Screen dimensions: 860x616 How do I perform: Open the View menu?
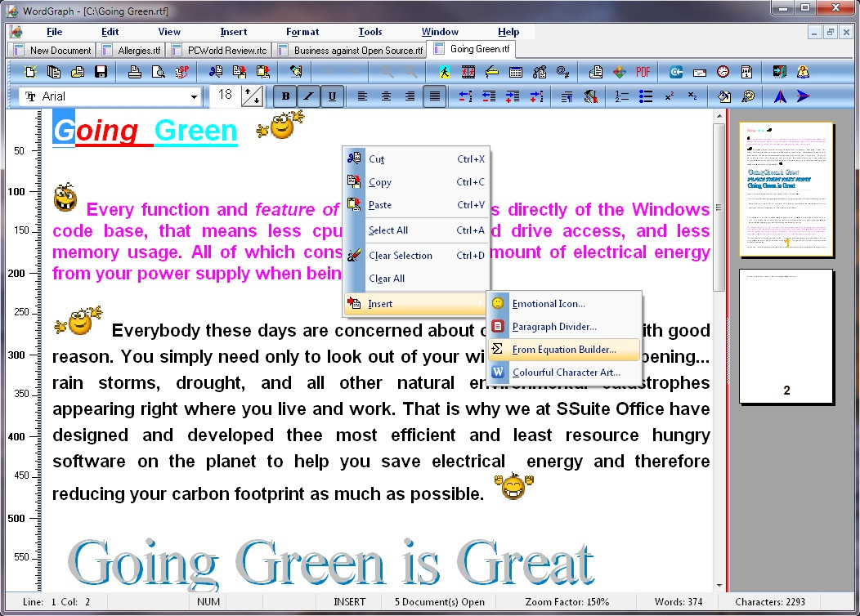tap(169, 32)
